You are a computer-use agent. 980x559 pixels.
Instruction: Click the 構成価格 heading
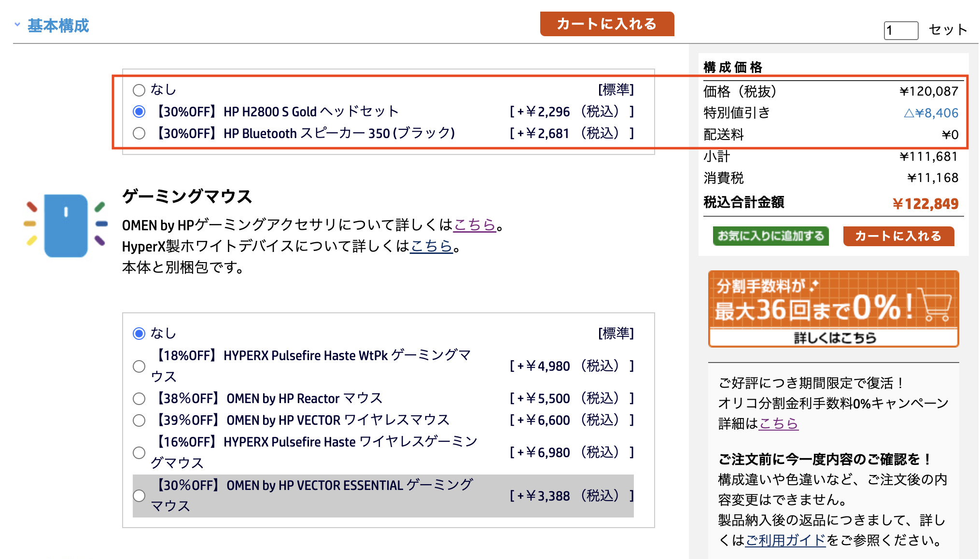(x=733, y=67)
